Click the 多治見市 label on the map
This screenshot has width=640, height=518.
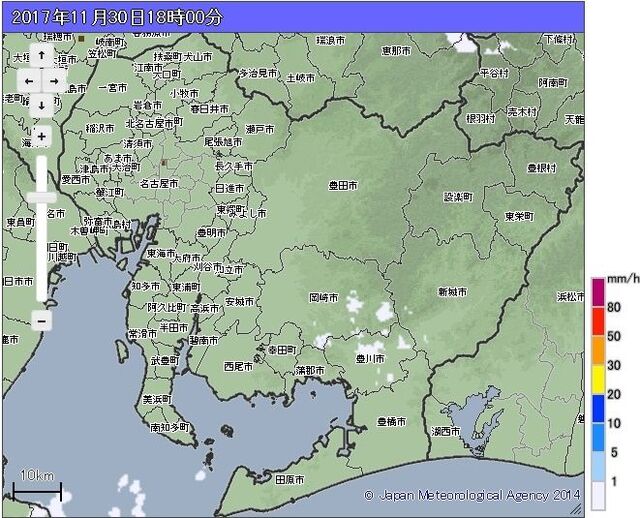point(258,73)
